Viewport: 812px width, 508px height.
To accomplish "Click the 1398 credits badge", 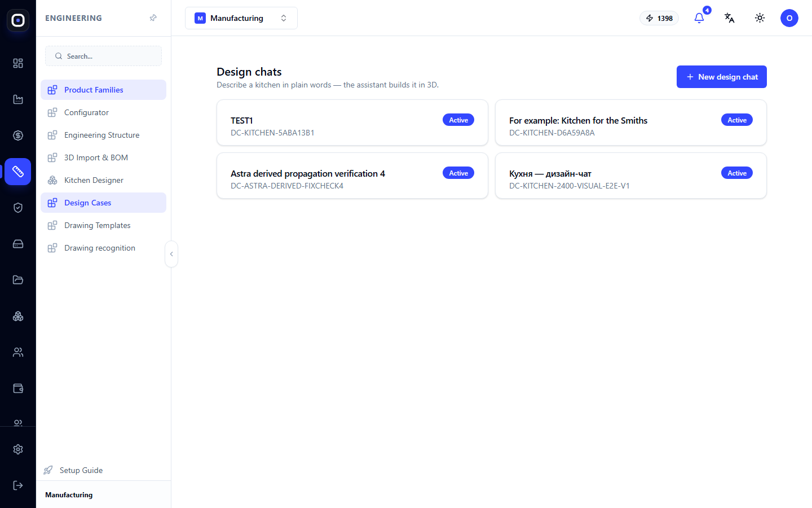I will tap(659, 18).
